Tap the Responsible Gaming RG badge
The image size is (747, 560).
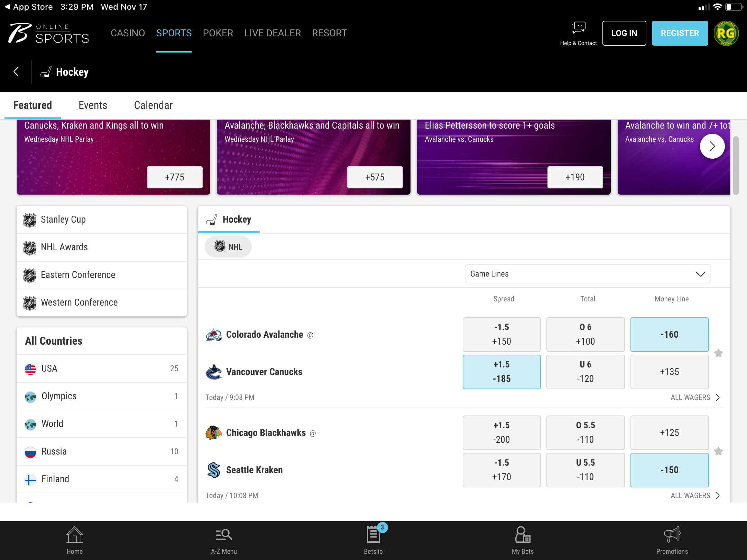coord(726,33)
